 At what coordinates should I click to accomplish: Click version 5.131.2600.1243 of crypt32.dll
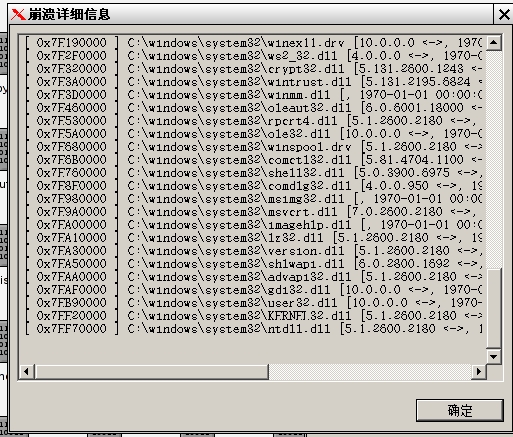tap(411, 69)
